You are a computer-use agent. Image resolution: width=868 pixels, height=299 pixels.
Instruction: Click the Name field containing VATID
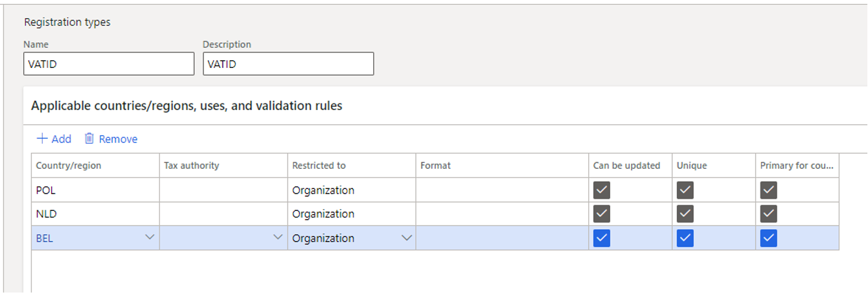coord(109,64)
